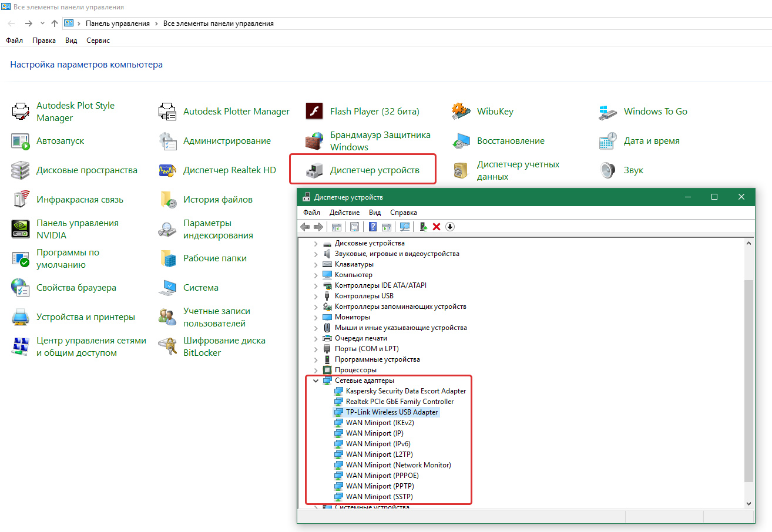Select Kaspersky Security Data Escort Adapter
772x532 pixels.
[406, 391]
